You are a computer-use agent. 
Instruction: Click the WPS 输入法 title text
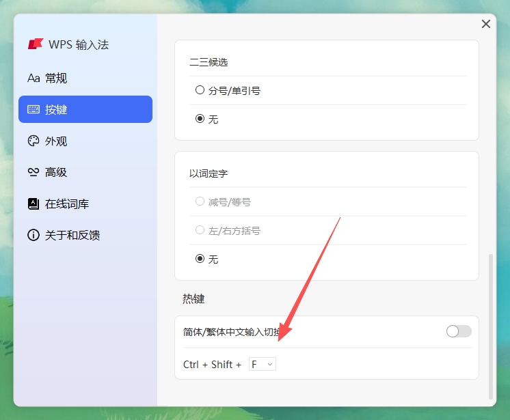pyautogui.click(x=79, y=44)
